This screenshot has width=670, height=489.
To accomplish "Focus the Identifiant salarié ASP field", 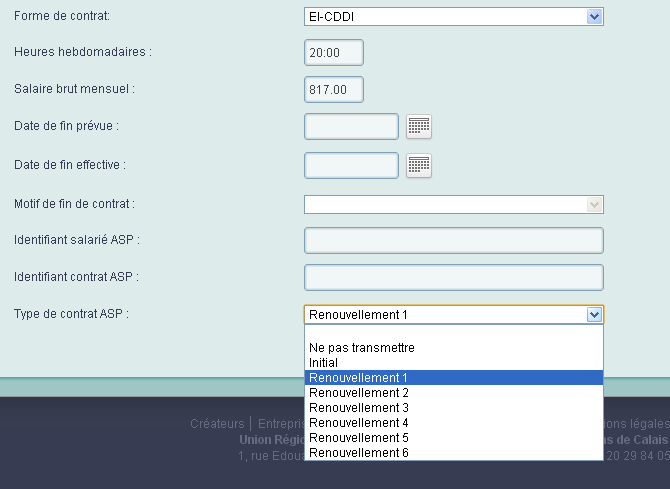I will [454, 241].
